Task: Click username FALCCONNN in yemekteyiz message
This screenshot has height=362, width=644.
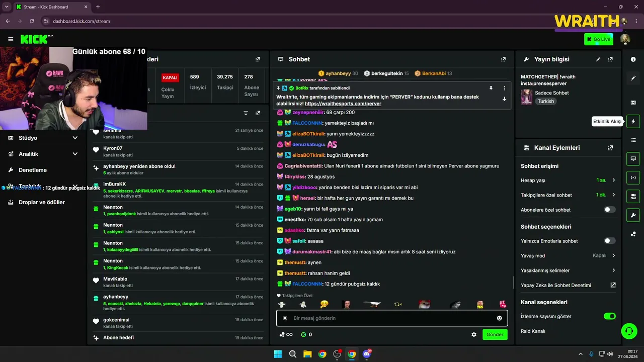Action: [x=307, y=123]
